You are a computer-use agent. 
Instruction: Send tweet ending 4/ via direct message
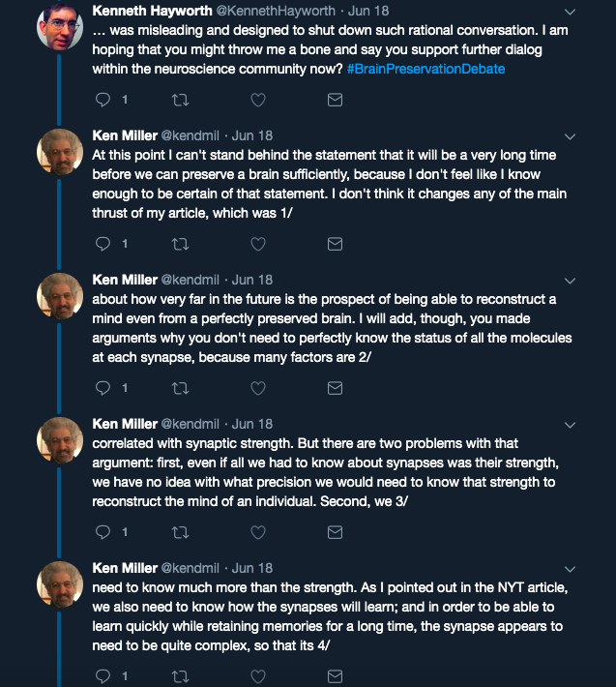335,676
